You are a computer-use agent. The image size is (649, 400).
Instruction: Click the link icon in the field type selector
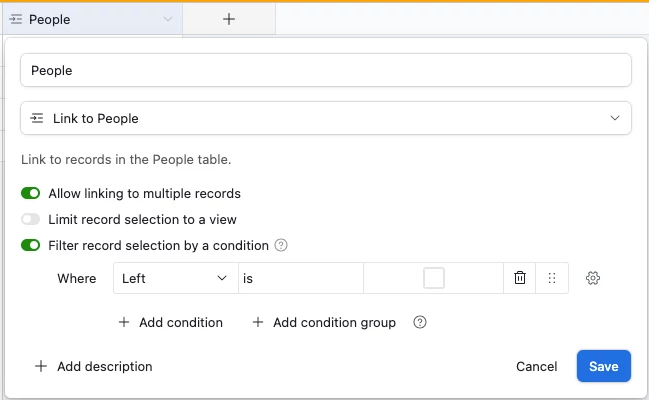click(36, 118)
